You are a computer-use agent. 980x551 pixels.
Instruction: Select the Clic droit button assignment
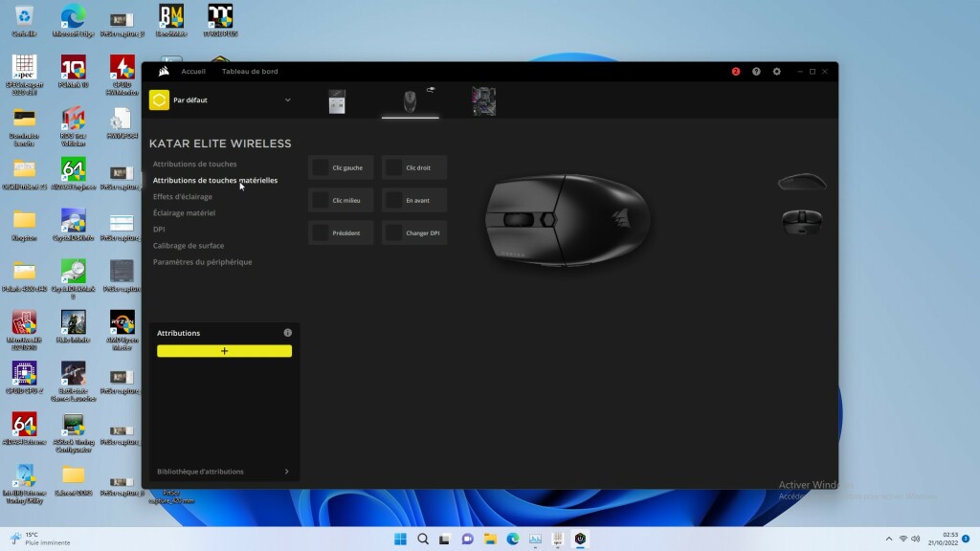point(414,167)
